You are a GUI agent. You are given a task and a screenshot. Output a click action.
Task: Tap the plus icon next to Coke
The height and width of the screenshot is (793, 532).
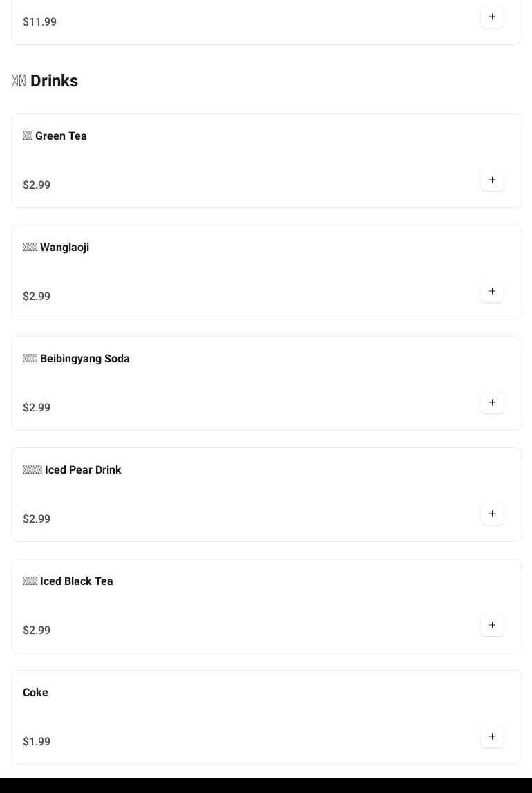tap(492, 736)
